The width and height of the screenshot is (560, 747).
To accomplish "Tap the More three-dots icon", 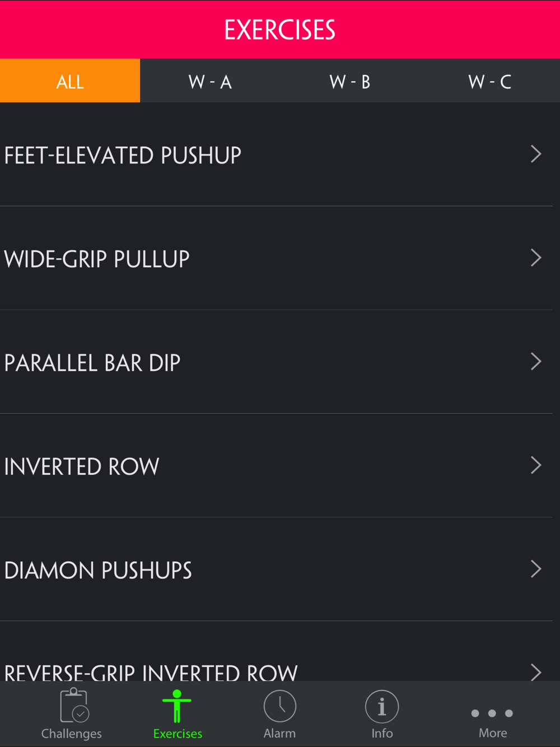I will pos(492,713).
